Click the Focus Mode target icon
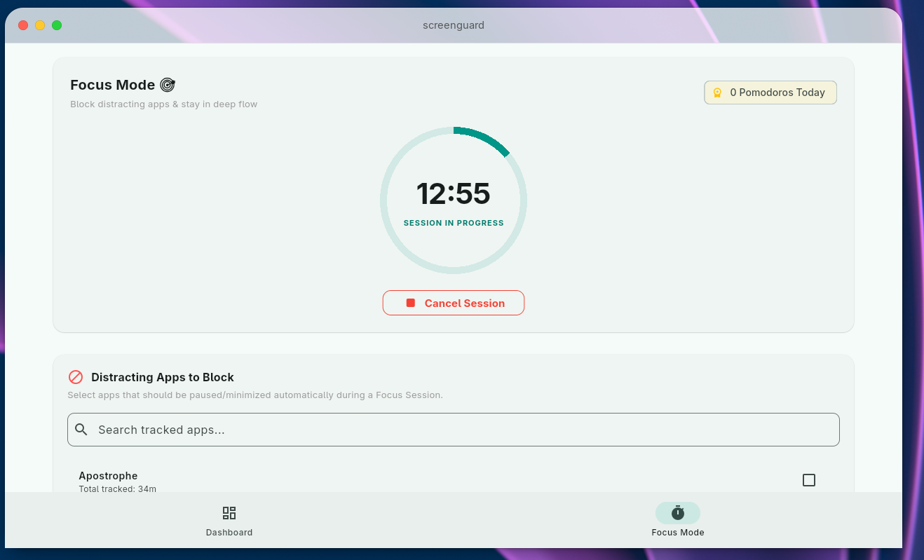The height and width of the screenshot is (560, 924). point(168,85)
